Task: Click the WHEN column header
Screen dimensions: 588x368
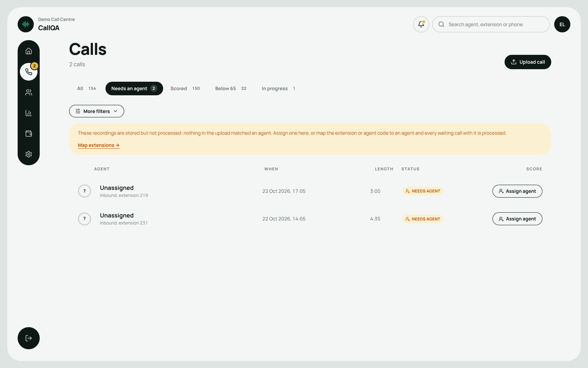Action: 271,169
